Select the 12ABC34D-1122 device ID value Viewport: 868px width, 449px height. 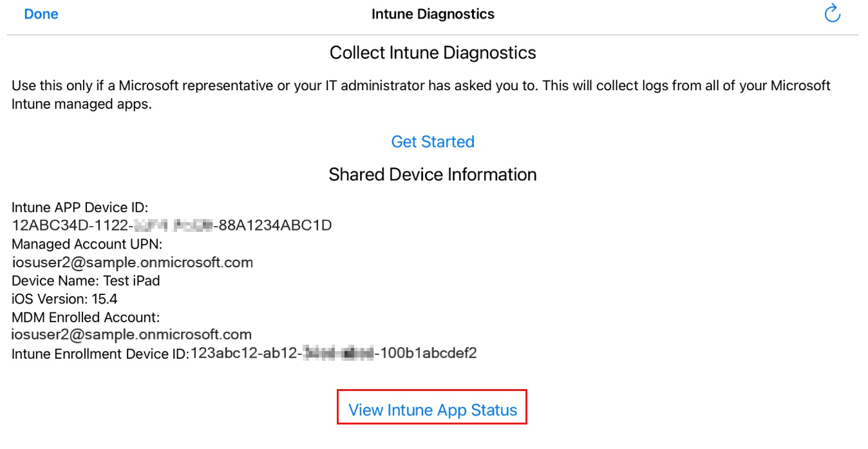click(172, 225)
